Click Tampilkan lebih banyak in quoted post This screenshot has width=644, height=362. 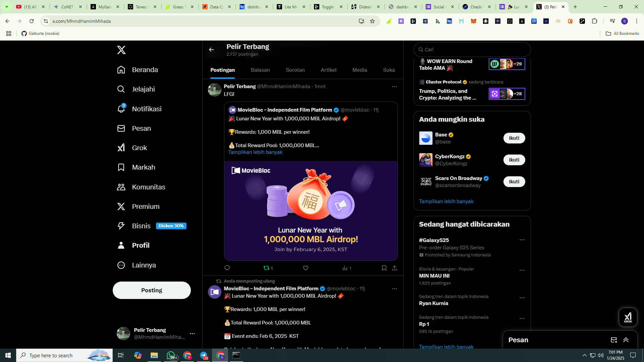[x=255, y=152]
